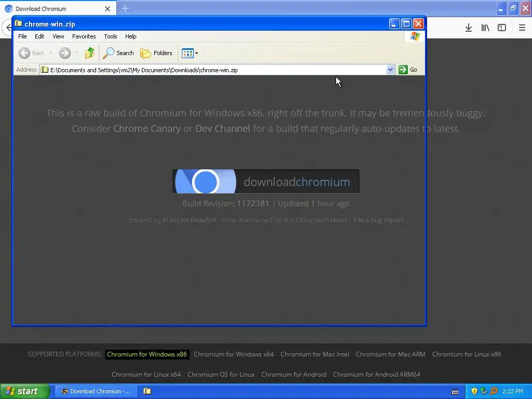The height and width of the screenshot is (399, 532).
Task: Expand Forward history dropdown arrow
Action: tap(77, 53)
